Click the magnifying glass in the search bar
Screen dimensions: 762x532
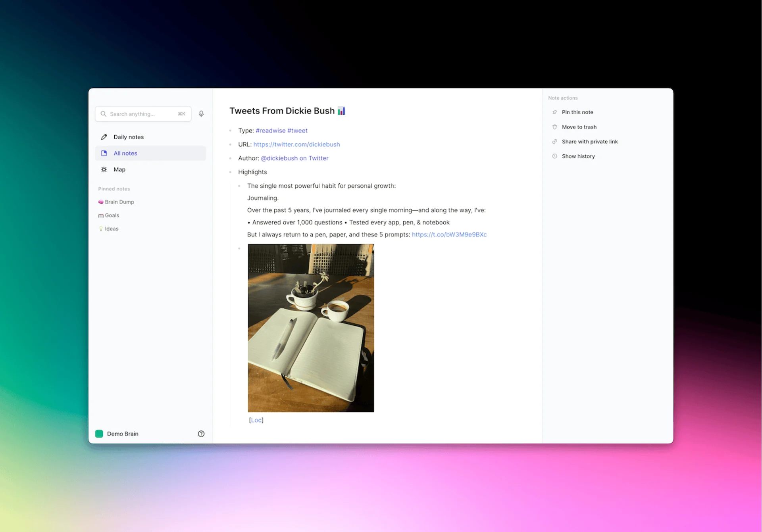(103, 113)
